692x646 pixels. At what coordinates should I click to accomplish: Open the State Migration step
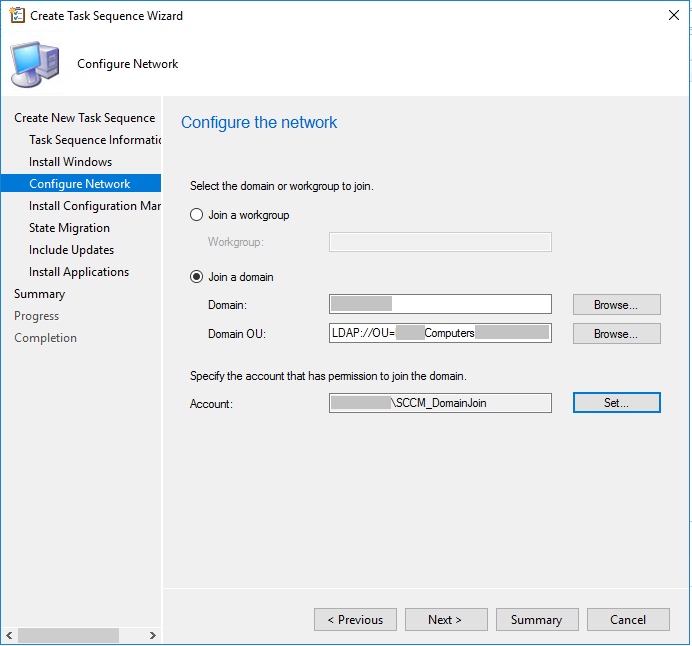(x=69, y=228)
